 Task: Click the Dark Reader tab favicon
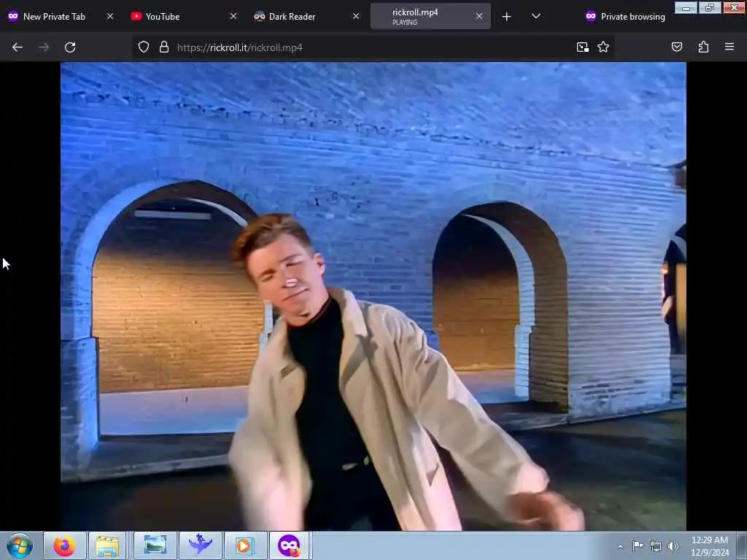[x=259, y=16]
